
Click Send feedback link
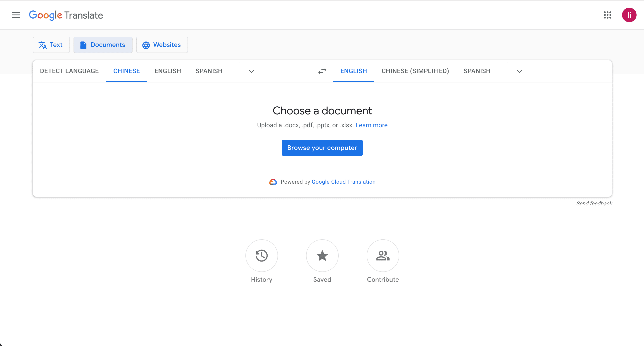pos(594,203)
